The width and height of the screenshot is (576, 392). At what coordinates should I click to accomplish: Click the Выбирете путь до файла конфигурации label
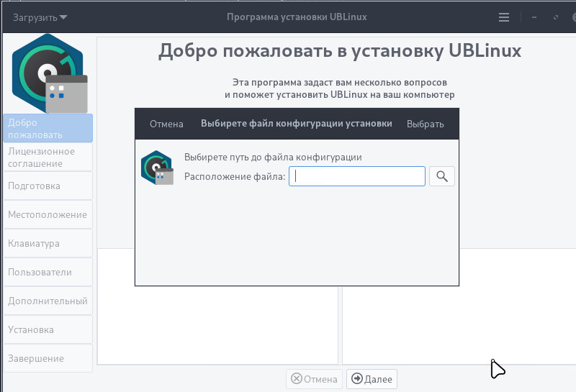coord(273,157)
